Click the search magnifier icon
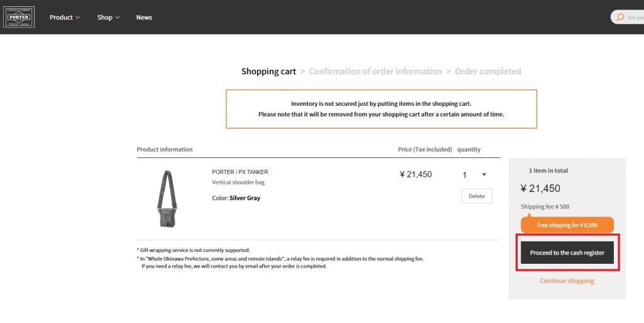 [x=620, y=17]
